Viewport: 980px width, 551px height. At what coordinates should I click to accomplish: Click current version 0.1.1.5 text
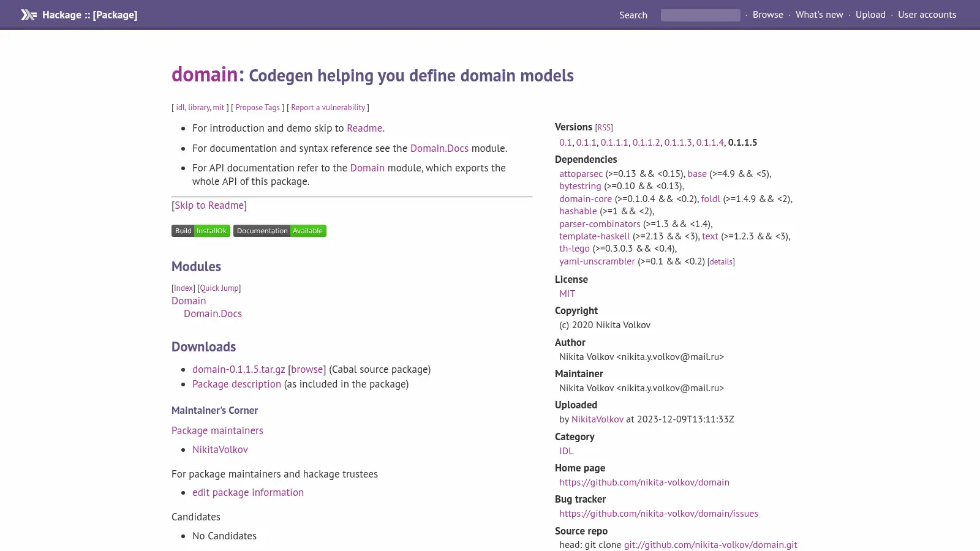pyautogui.click(x=742, y=143)
